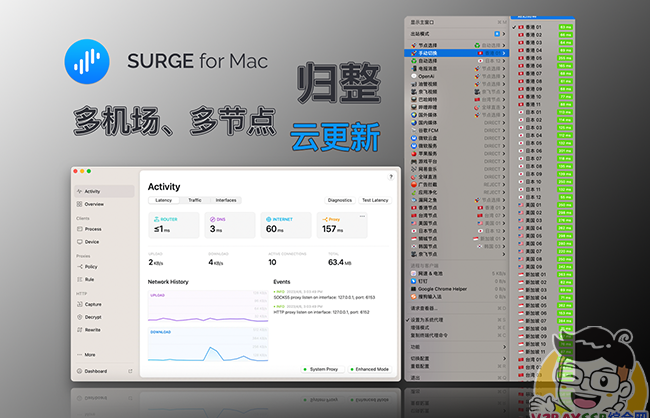650x418 pixels.
Task: Select the 美国 03 node
Action: (x=543, y=220)
